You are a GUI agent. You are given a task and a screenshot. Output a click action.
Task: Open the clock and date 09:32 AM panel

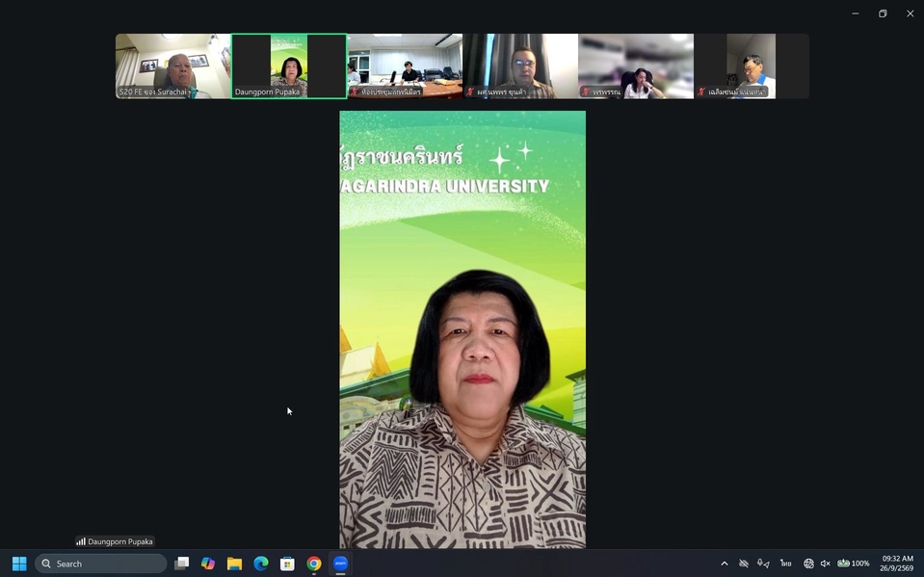tap(897, 564)
